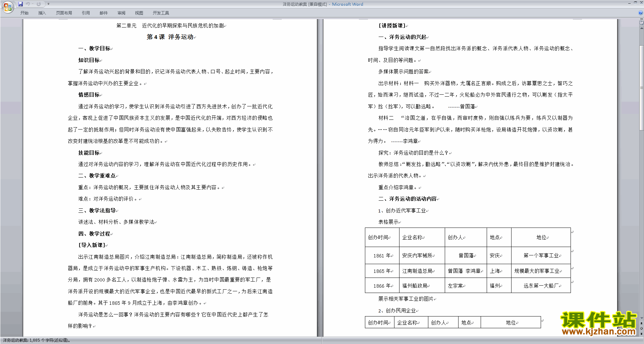Viewport: 644px width, 344px height.
Task: Click the vertical scrollbar down arrow
Action: pos(642,318)
